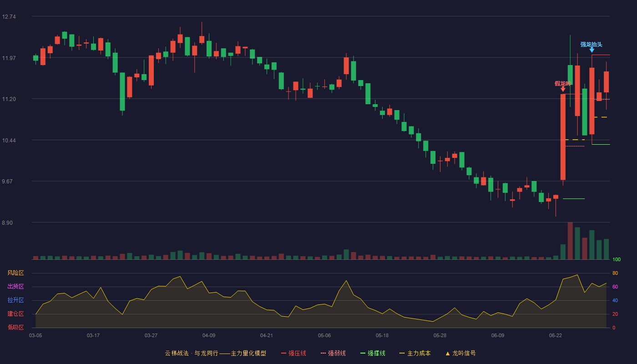Click the 出货区 zone label
This screenshot has height=364, width=637.
coord(15,287)
